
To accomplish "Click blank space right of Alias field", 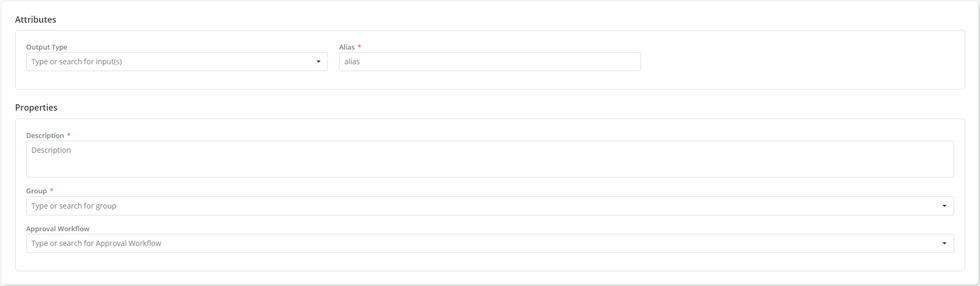I will pos(791,62).
